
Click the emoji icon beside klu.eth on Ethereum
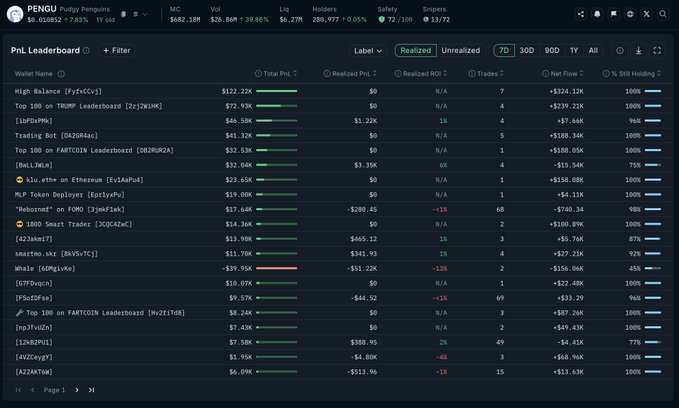pyautogui.click(x=19, y=180)
